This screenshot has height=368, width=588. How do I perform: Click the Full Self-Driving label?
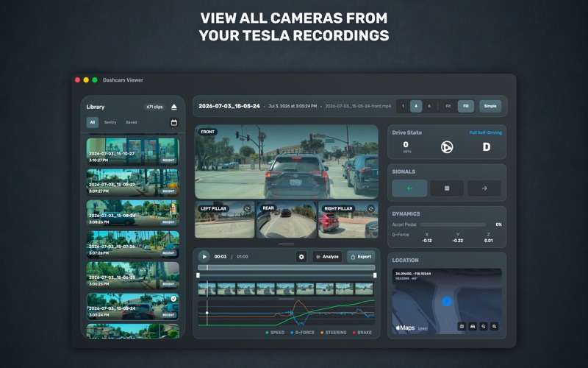click(485, 132)
